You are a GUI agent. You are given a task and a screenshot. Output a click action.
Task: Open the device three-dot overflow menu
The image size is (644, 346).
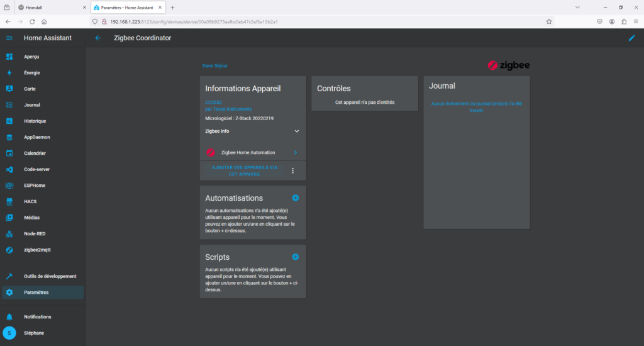(293, 170)
